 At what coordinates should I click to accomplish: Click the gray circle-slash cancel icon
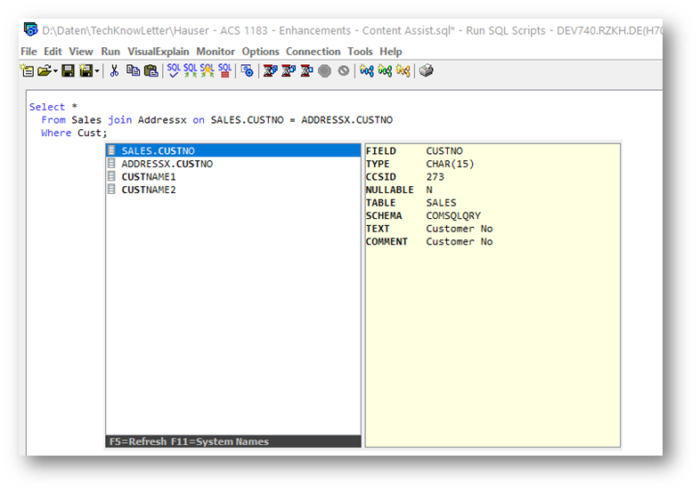[343, 71]
